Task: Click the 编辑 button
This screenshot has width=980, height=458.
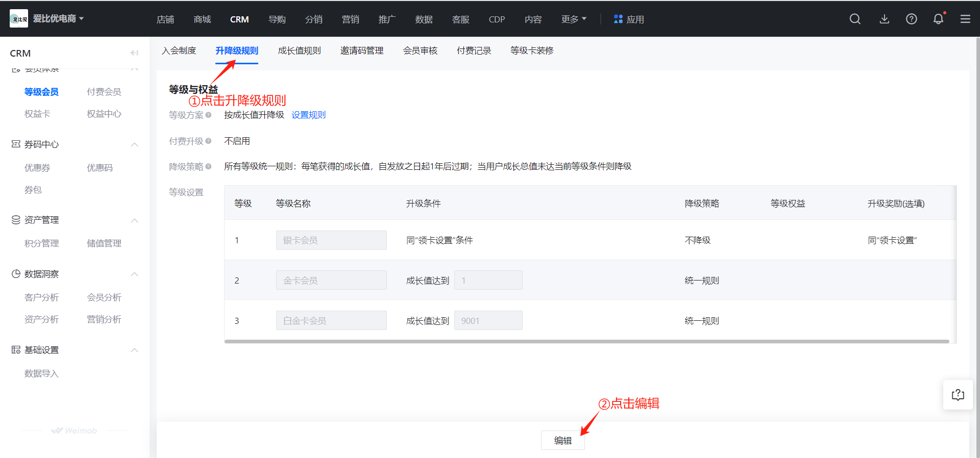Action: click(563, 440)
